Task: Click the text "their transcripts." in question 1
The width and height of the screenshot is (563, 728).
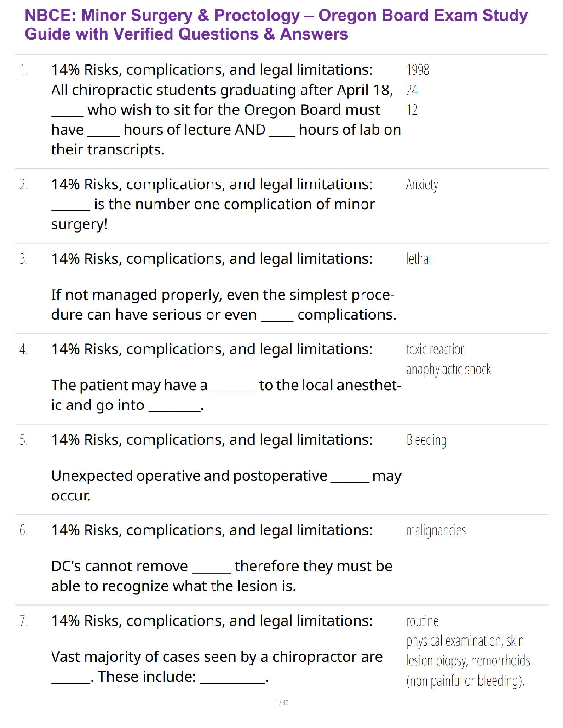Action: 108,150
